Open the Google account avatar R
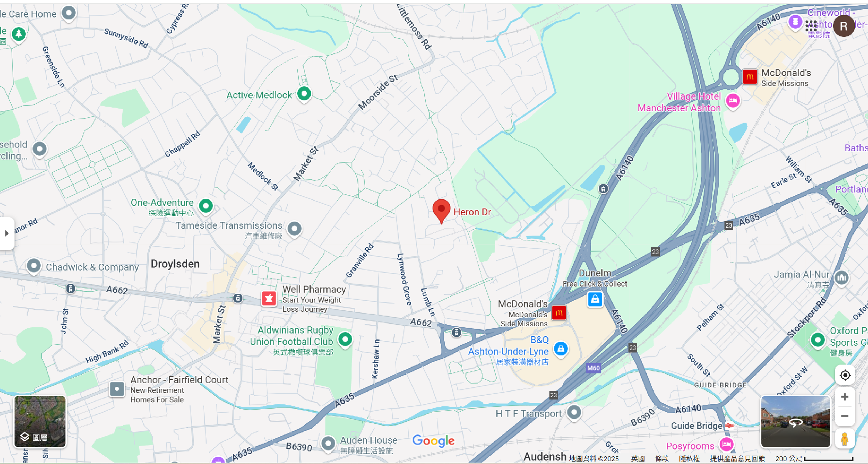The width and height of the screenshot is (868, 464). click(844, 26)
